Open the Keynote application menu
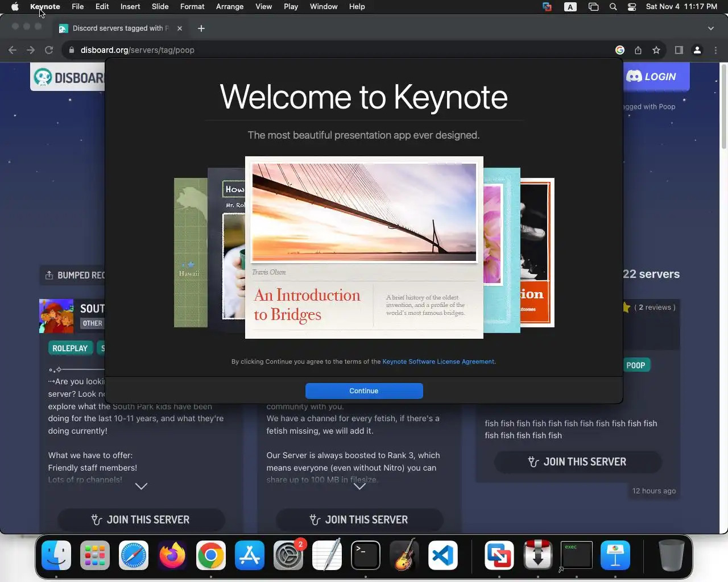 click(x=45, y=7)
